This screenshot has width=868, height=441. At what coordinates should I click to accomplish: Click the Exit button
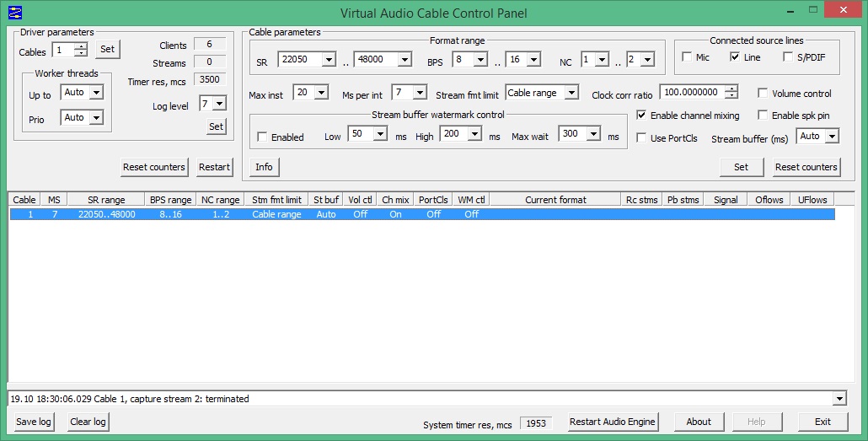click(x=822, y=422)
